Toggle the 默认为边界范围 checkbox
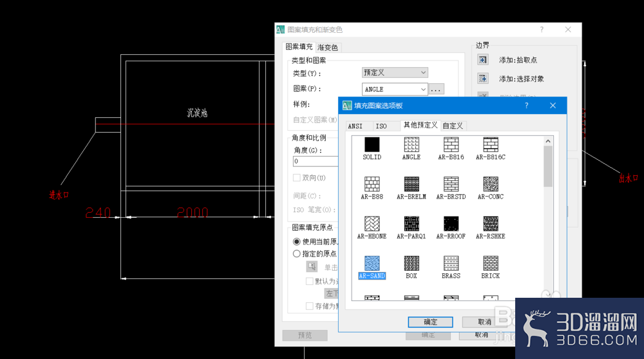The width and height of the screenshot is (644, 359). tap(310, 281)
